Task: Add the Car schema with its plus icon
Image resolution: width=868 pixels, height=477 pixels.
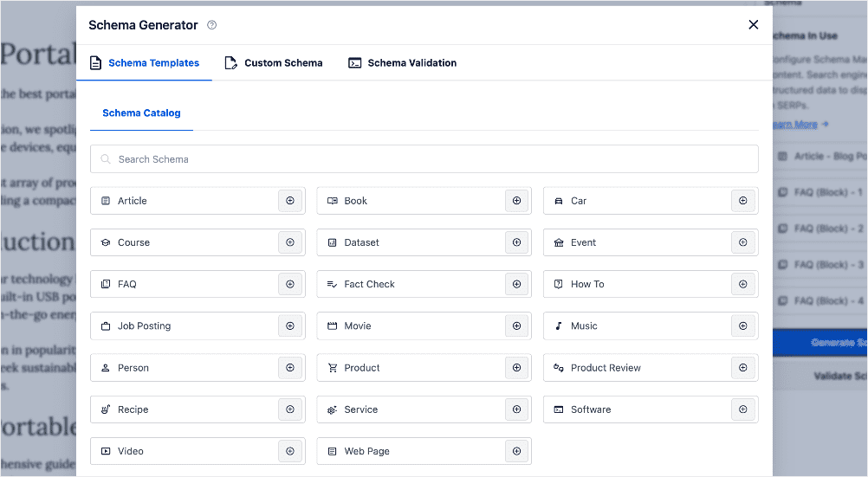Action: coord(743,201)
